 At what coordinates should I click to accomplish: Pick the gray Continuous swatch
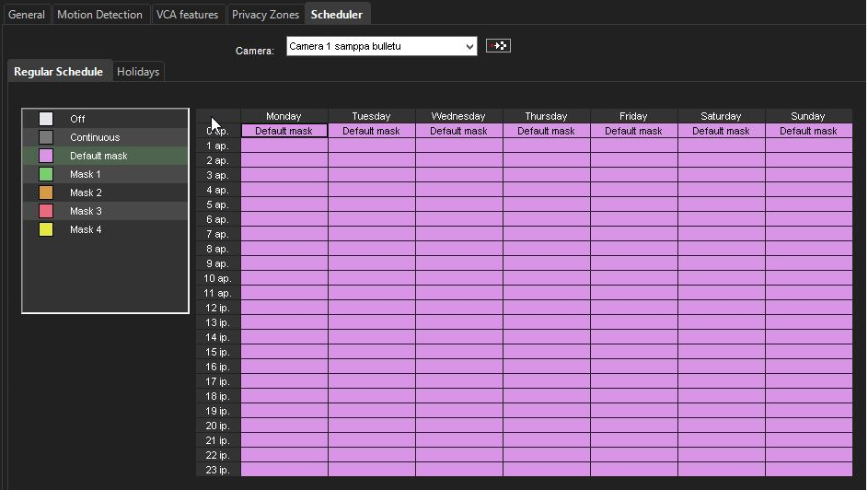coord(46,137)
